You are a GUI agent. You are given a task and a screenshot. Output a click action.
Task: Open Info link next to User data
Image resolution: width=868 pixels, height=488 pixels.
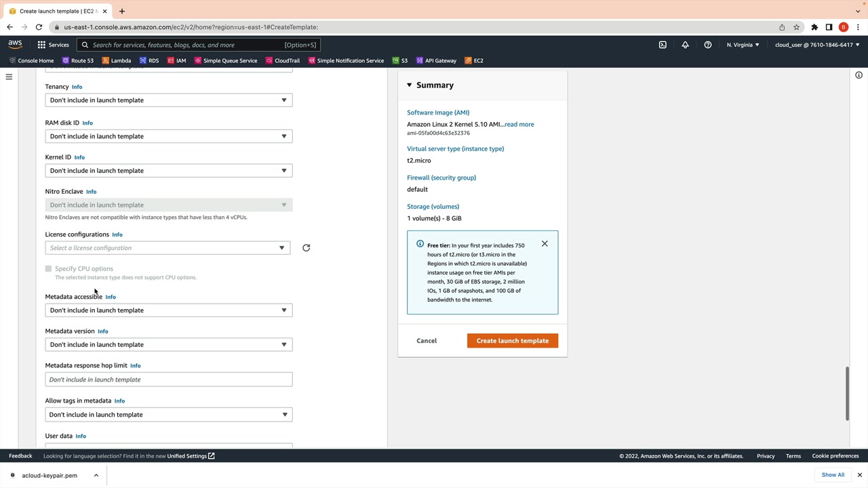tap(81, 436)
